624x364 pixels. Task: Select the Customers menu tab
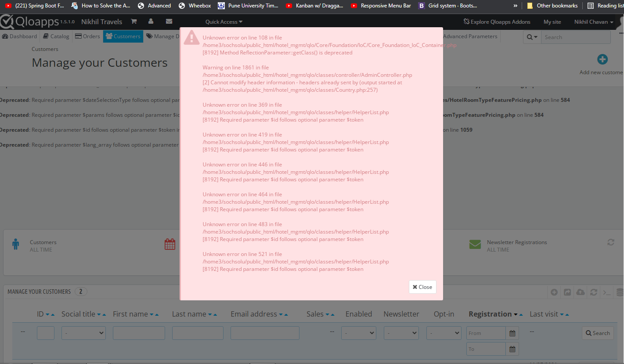tap(123, 36)
